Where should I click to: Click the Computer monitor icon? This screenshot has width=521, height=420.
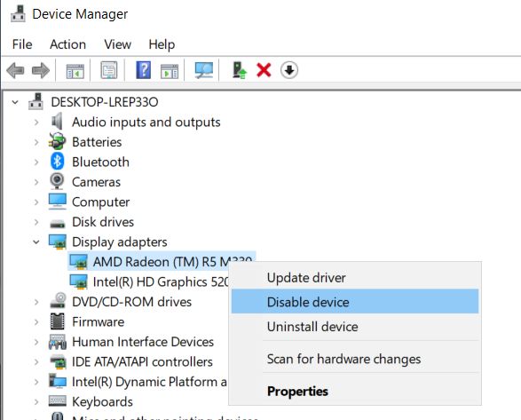[x=57, y=202]
